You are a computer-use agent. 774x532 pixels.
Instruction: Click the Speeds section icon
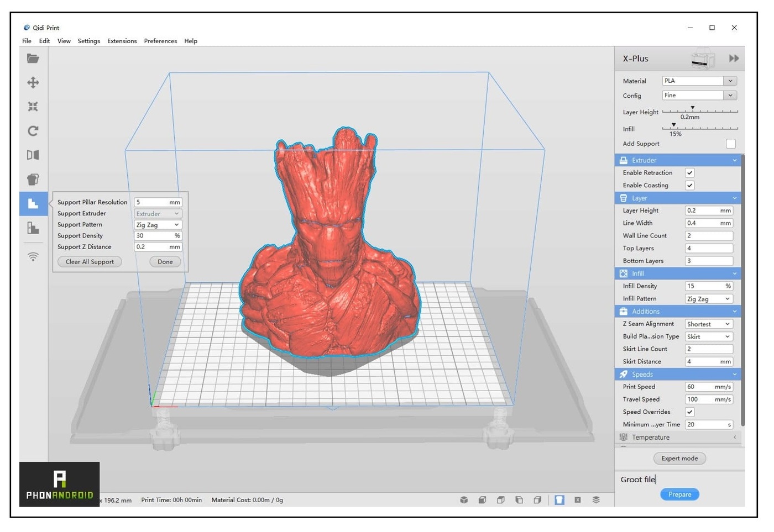point(624,375)
